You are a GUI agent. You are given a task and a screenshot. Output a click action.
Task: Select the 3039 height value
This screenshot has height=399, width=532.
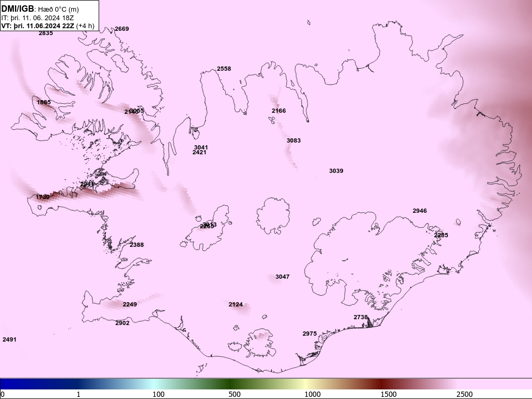click(336, 171)
